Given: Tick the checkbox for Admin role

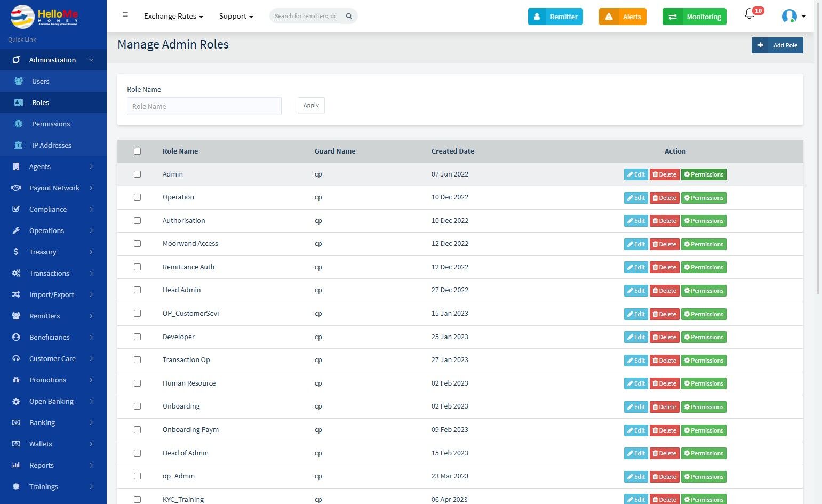Looking at the screenshot, I should tap(137, 174).
